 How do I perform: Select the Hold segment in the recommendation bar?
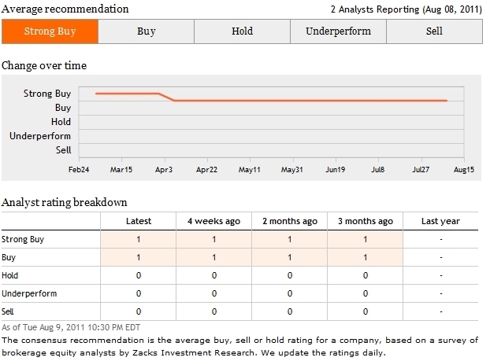[x=242, y=31]
